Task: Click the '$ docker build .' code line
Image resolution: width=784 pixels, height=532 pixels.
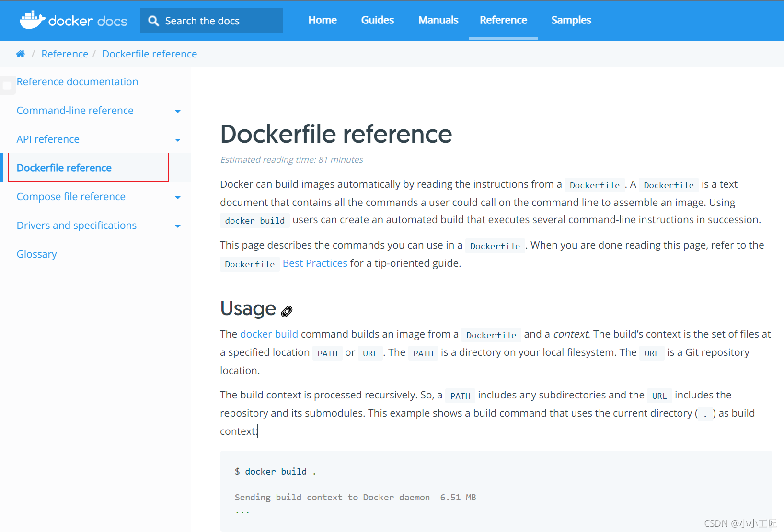Action: [x=275, y=472]
